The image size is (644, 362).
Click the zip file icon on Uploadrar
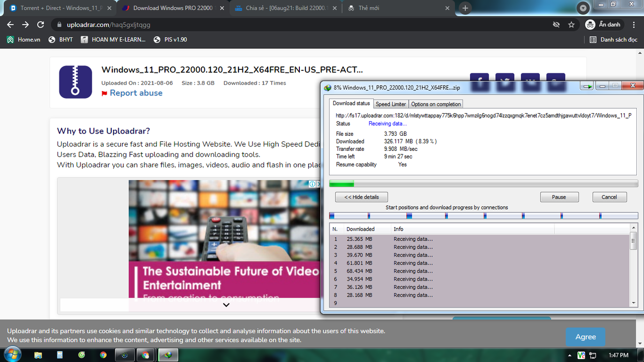click(x=75, y=82)
